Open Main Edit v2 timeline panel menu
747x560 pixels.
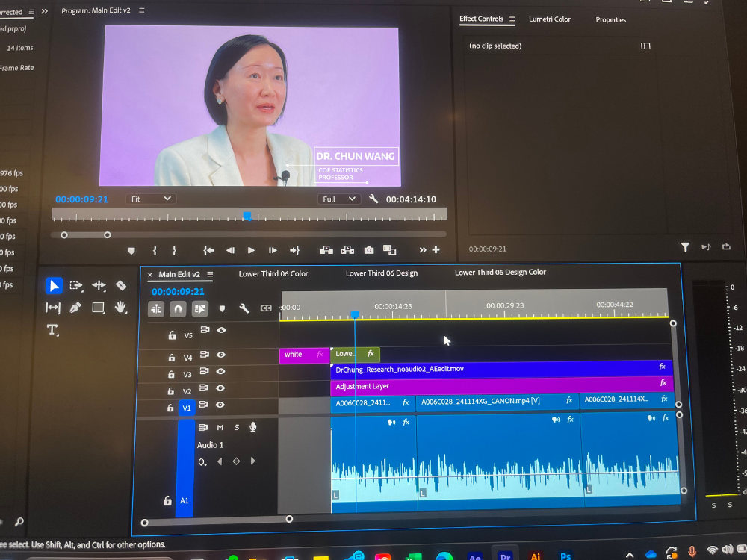(210, 274)
